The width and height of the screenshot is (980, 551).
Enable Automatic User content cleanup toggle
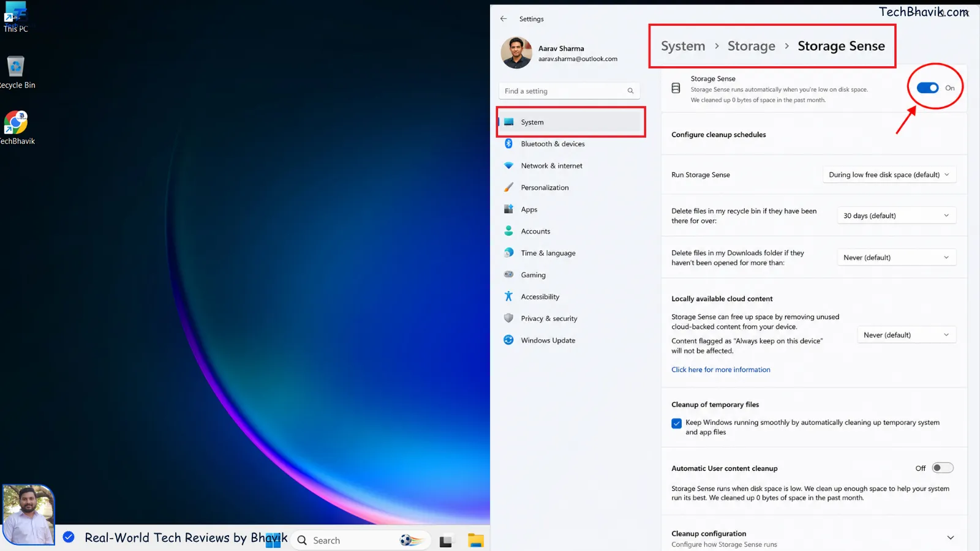pyautogui.click(x=943, y=468)
